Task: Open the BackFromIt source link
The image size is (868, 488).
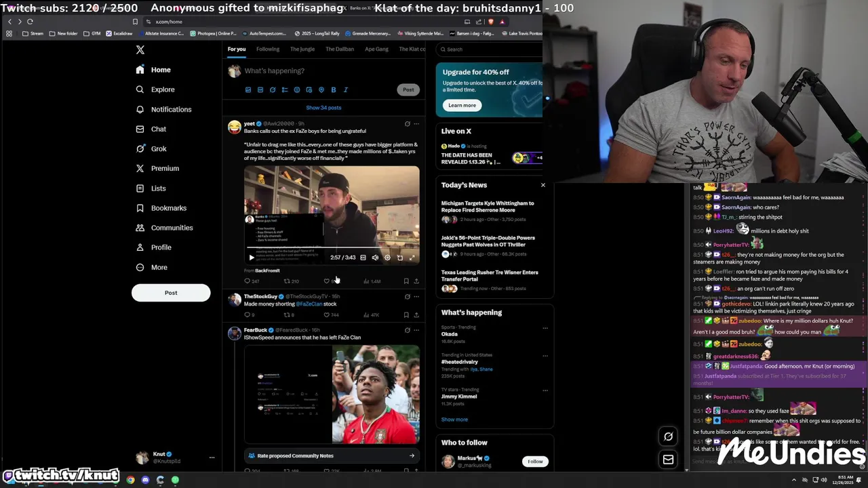Action: click(267, 270)
